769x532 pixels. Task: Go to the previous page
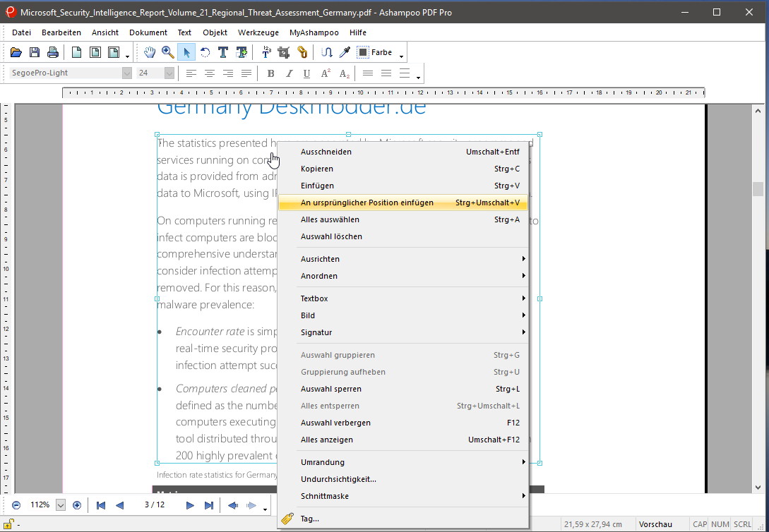point(119,505)
